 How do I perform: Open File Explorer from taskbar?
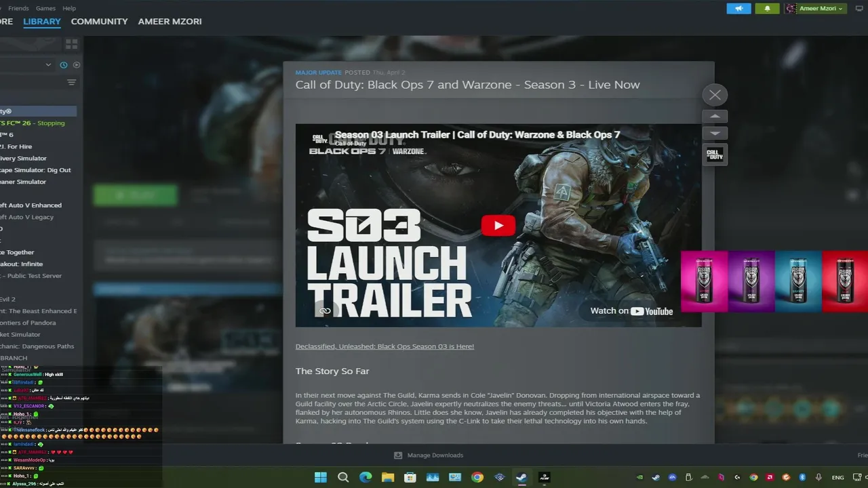click(388, 477)
